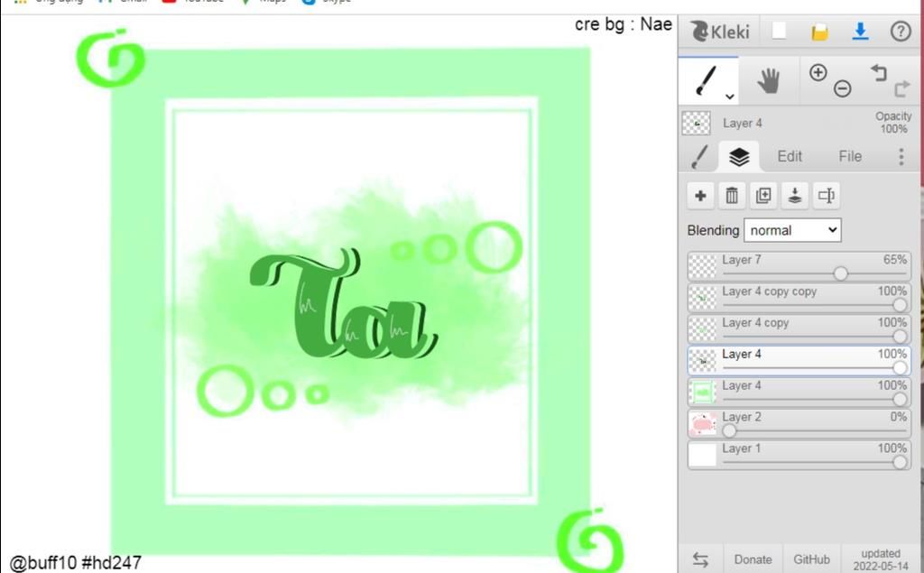The image size is (924, 573).
Task: Add a new layer with plus button
Action: pyautogui.click(x=700, y=195)
